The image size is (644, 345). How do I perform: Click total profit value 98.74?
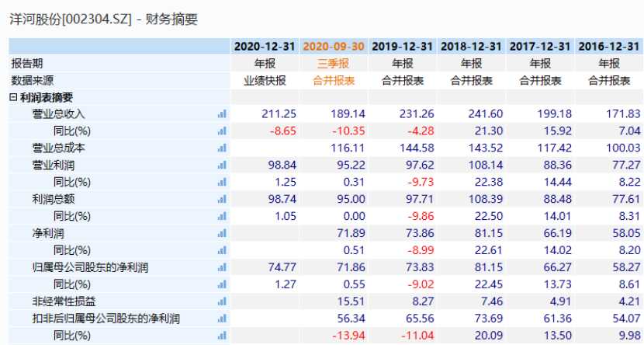pyautogui.click(x=282, y=200)
